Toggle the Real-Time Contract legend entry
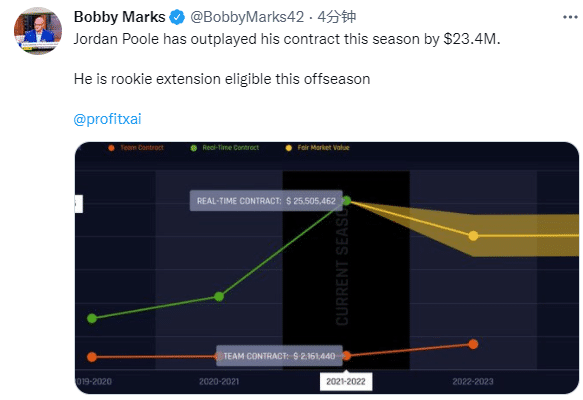Screen dimensions: 583x400 coord(225,148)
